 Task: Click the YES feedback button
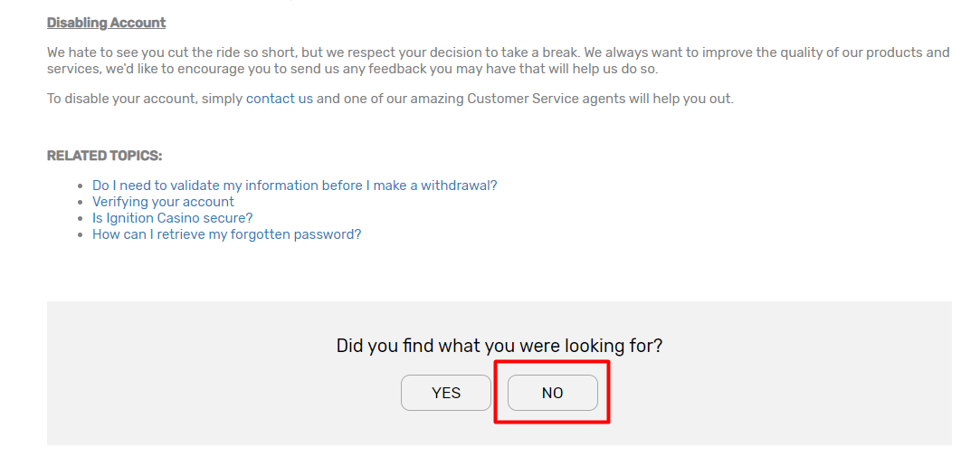point(446,393)
